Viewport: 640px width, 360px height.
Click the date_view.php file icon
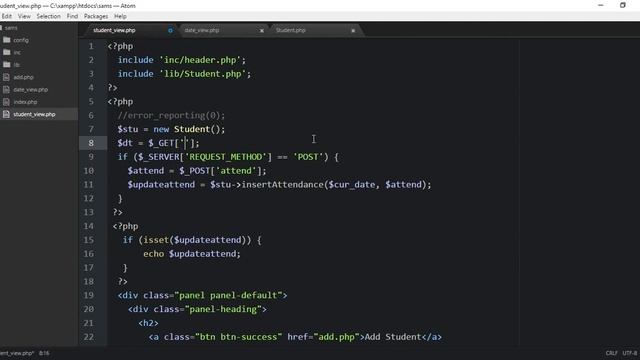point(6,89)
